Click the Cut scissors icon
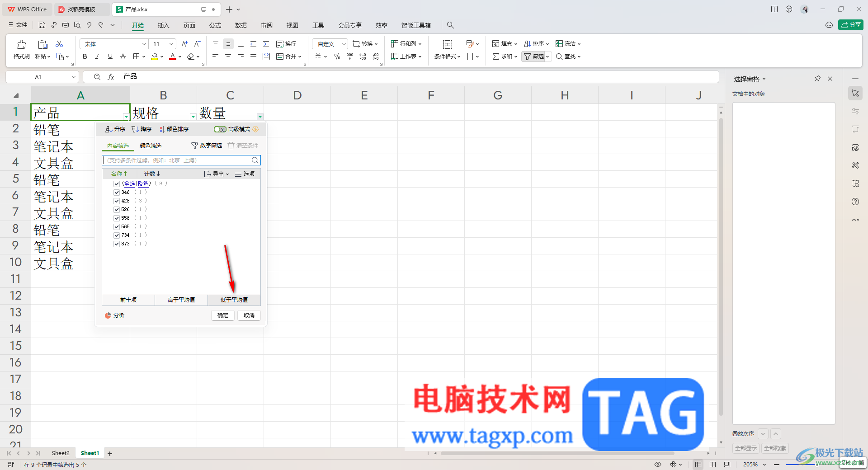Image resolution: width=868 pixels, height=470 pixels. tap(59, 44)
